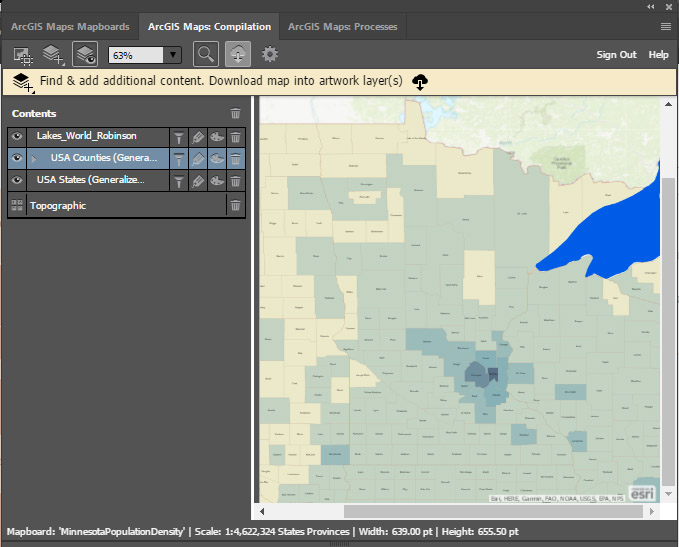Hide the USA Counties layer
The image size is (679, 547).
coord(17,158)
